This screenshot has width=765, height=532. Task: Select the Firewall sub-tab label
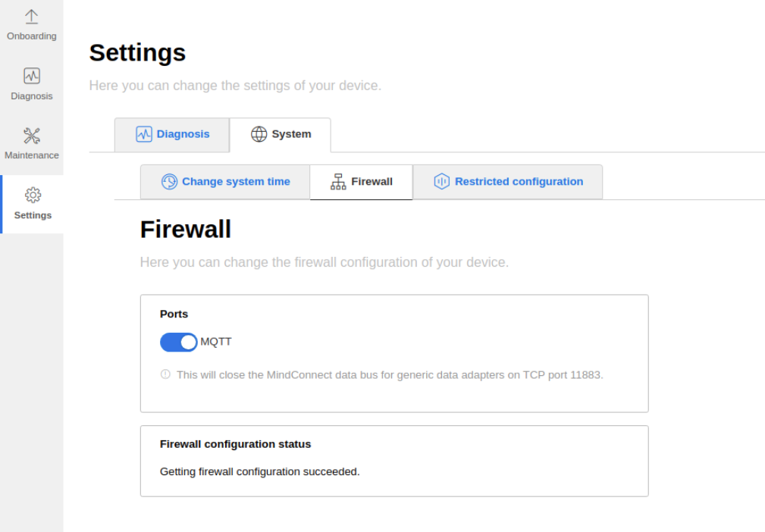(x=372, y=182)
